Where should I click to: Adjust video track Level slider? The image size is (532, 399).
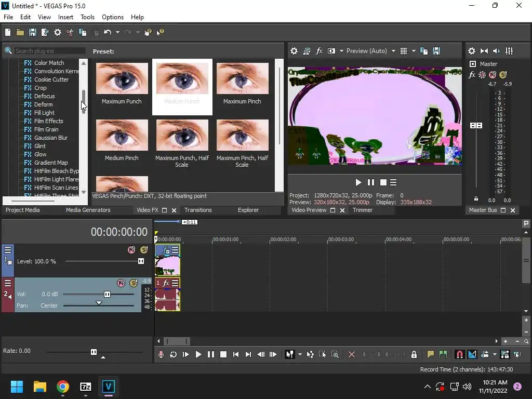coord(141,261)
